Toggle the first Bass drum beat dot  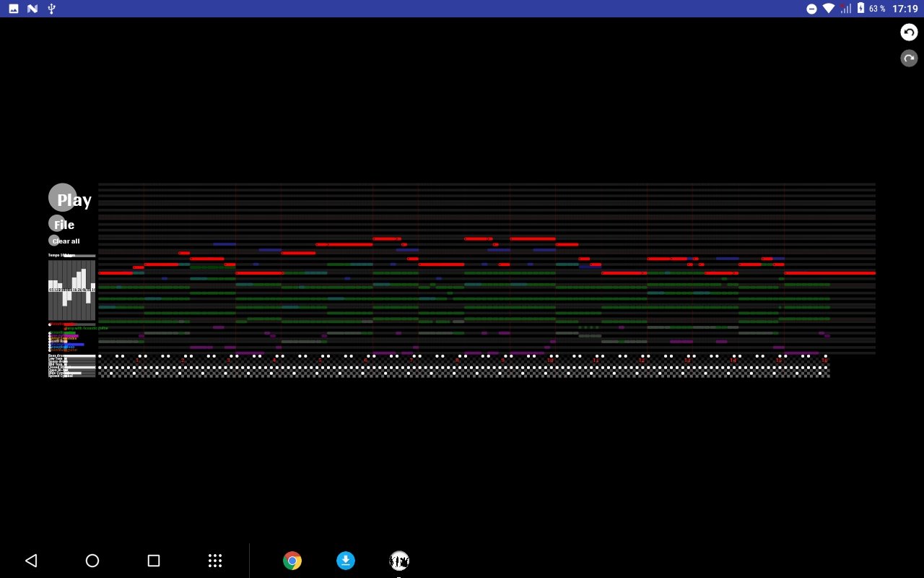click(100, 356)
